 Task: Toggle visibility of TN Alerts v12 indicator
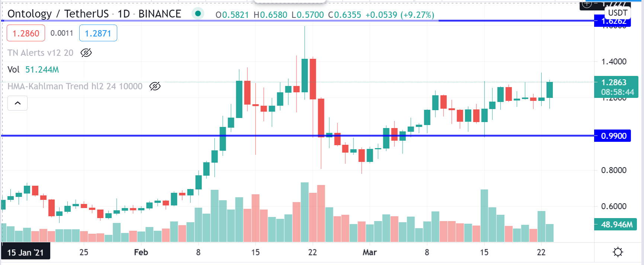pos(86,53)
